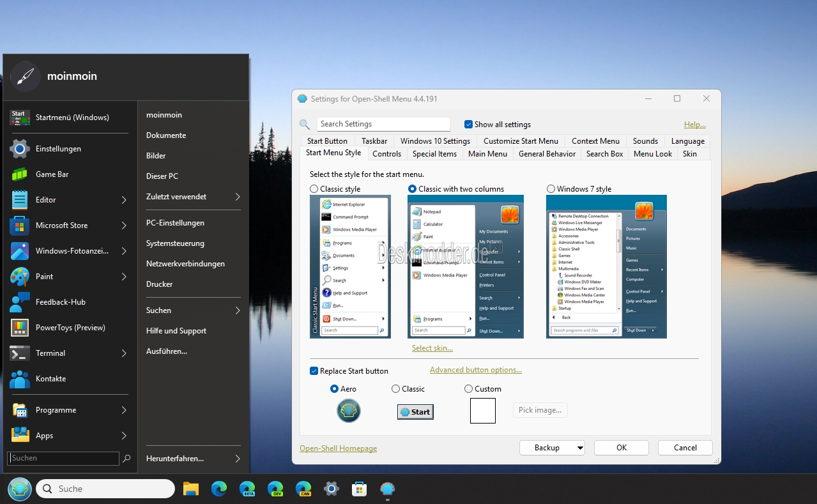The width and height of the screenshot is (817, 504).
Task: Open Systemsteuerung in the start menu
Action: tap(175, 243)
